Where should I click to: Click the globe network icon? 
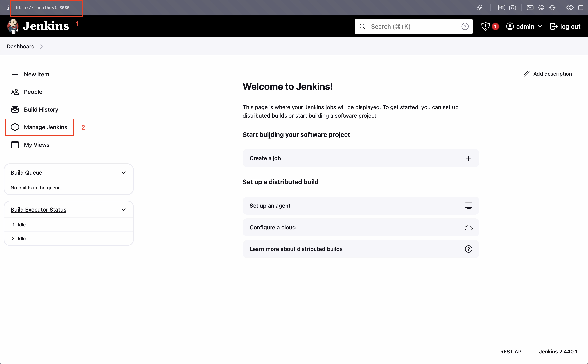point(541,8)
